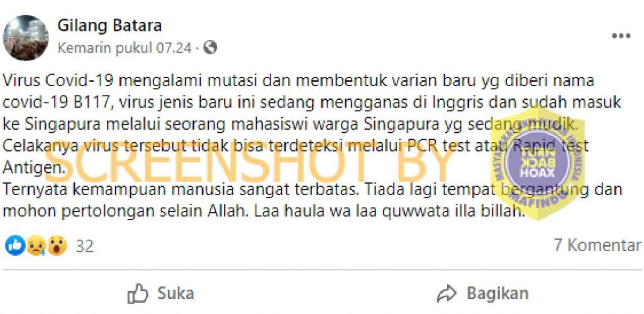
Task: Open the 7 Komentar comments link
Action: [597, 245]
